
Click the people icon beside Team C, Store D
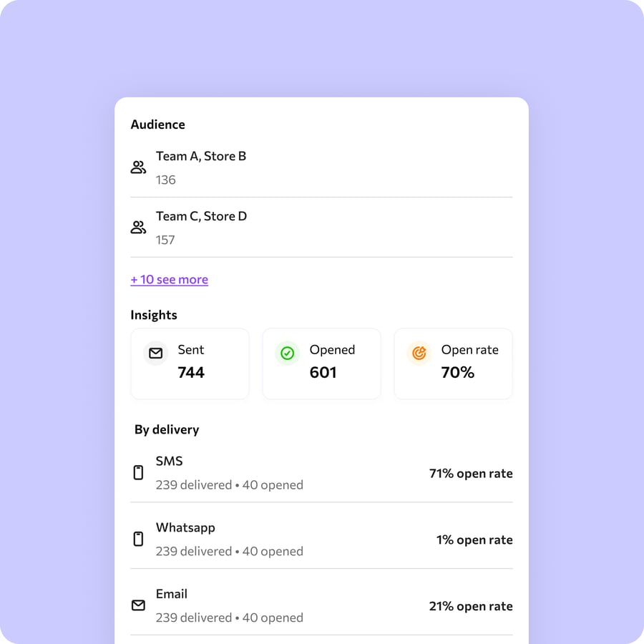(138, 227)
